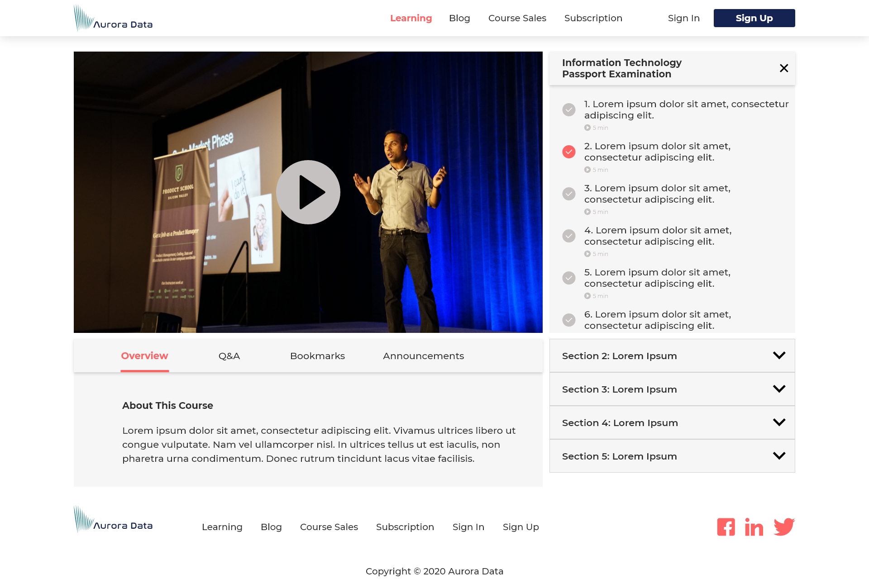
Task: Open the Bookmarks tab
Action: [x=317, y=356]
